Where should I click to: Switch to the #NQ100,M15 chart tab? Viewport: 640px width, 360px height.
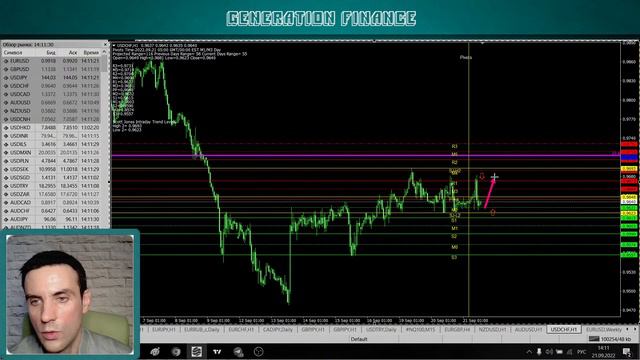(x=420, y=329)
